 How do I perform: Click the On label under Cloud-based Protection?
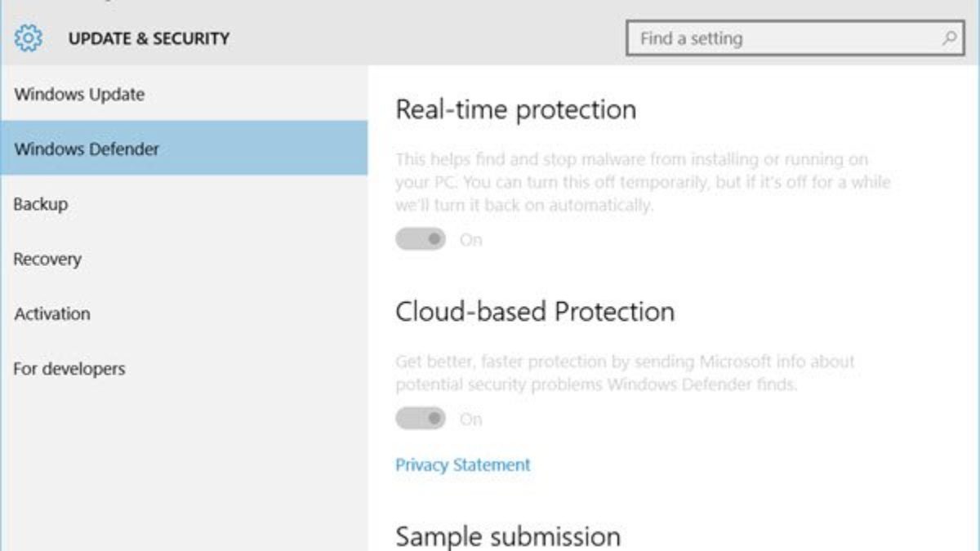(471, 420)
